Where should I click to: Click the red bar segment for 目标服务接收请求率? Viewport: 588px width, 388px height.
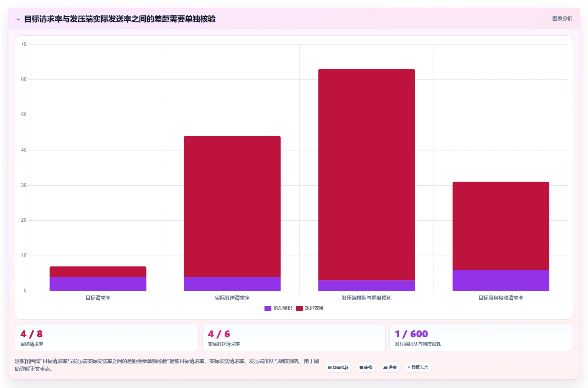501,226
